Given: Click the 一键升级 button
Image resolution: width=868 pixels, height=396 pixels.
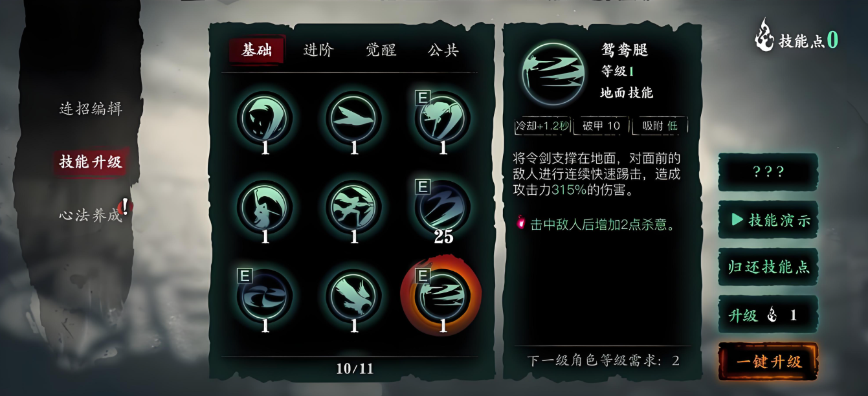Looking at the screenshot, I should click(x=768, y=362).
